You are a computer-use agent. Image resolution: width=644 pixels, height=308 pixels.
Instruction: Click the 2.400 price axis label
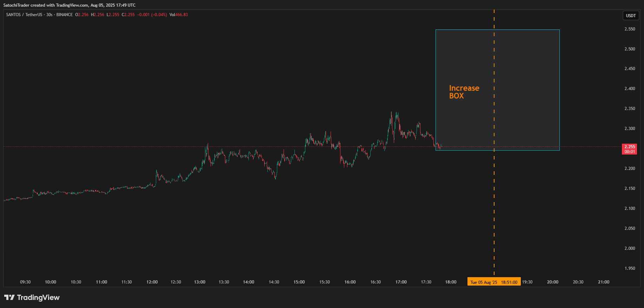point(630,89)
